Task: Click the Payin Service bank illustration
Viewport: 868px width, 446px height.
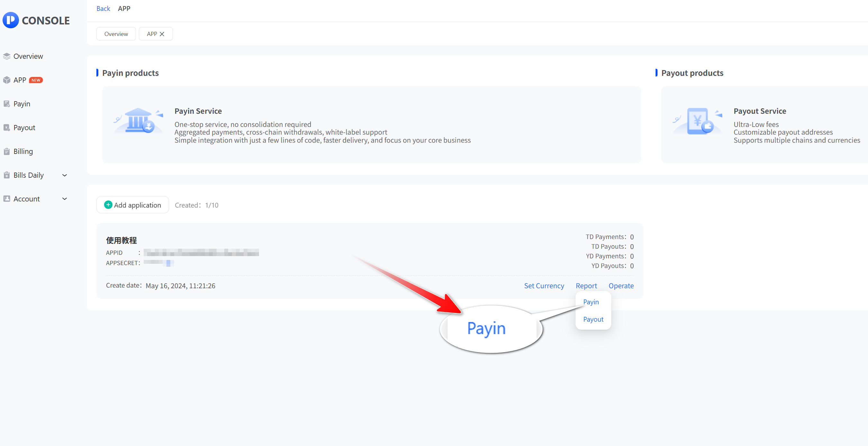Action: tap(139, 121)
